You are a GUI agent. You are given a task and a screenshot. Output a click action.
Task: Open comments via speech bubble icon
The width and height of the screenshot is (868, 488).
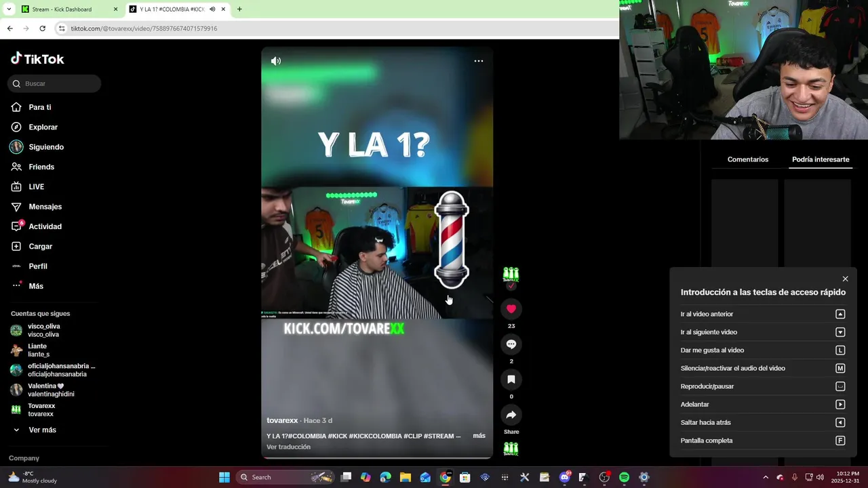(511, 344)
